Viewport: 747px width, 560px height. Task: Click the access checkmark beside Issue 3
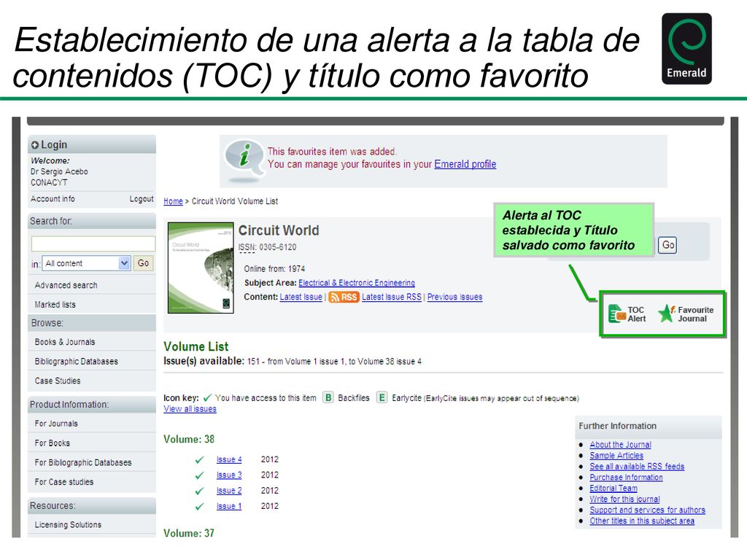(x=200, y=475)
